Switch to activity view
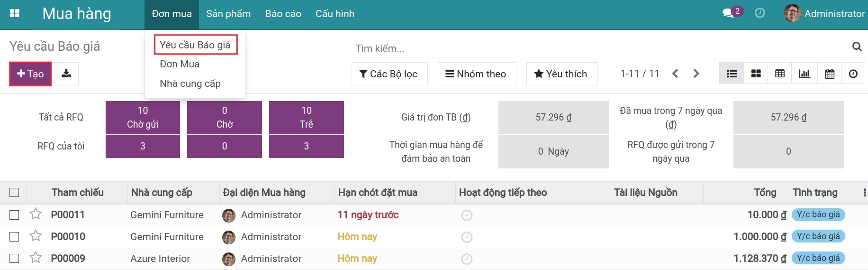 pyautogui.click(x=853, y=74)
